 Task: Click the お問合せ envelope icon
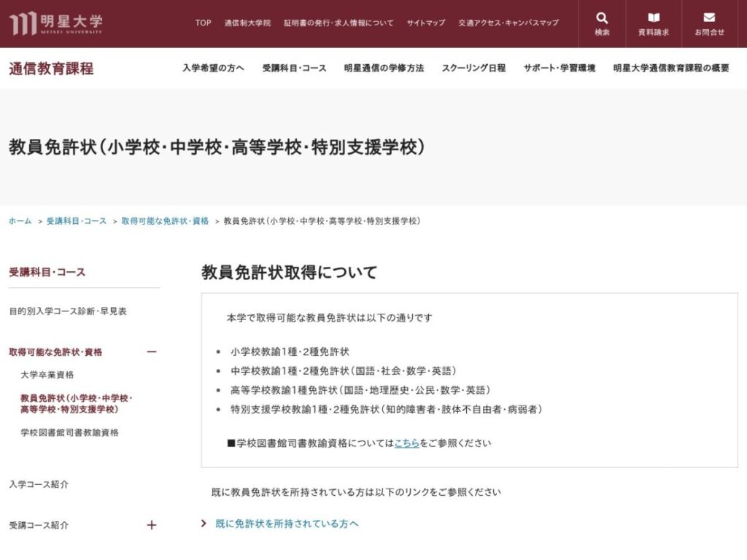tap(709, 17)
